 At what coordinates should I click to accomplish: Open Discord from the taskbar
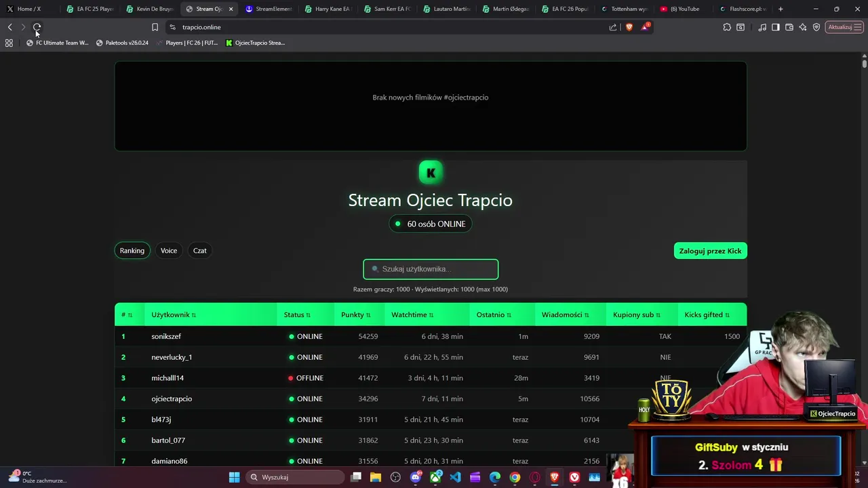(416, 477)
